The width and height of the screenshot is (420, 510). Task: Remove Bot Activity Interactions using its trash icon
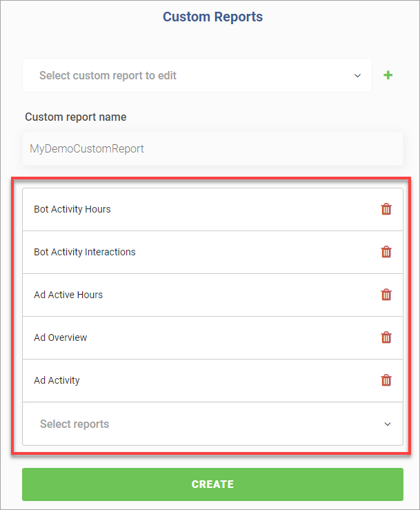(x=386, y=252)
